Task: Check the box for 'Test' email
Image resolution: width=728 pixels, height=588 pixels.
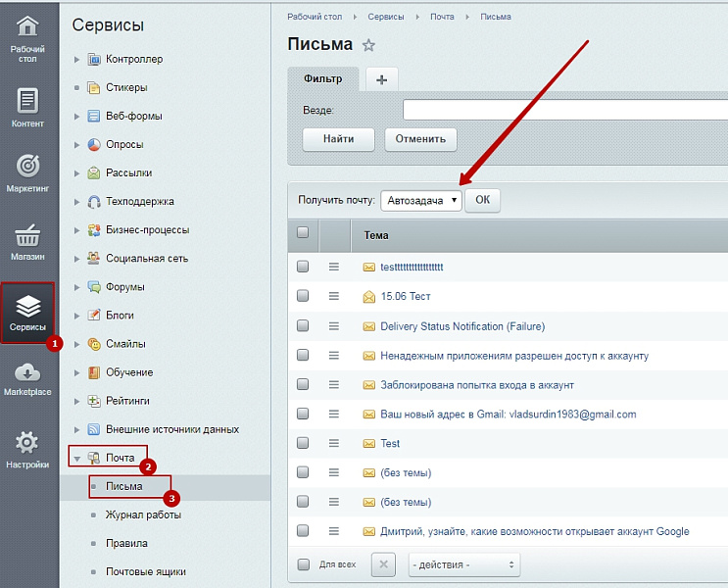Action: (x=303, y=443)
